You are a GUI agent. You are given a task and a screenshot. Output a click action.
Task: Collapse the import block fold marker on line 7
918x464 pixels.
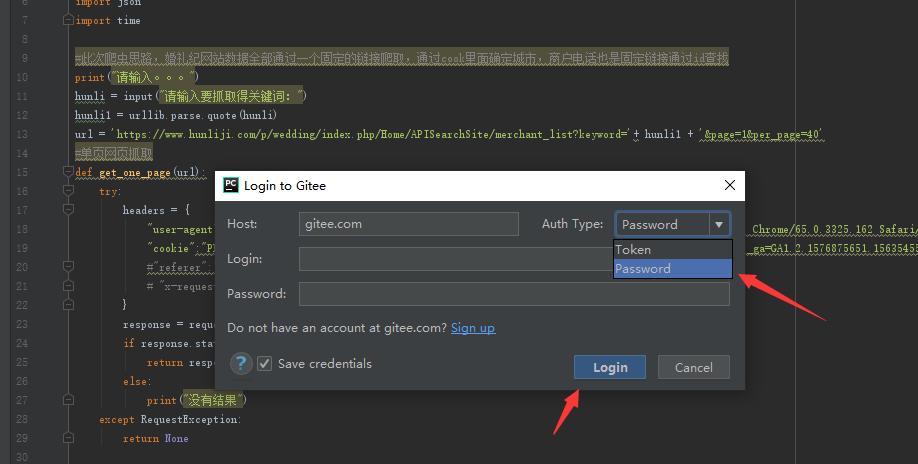68,20
